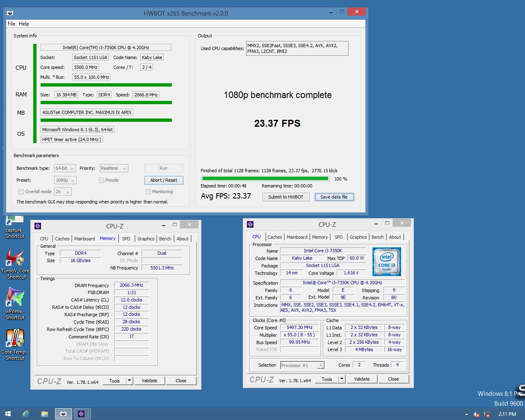Open Preset 1080p dropdown
The width and height of the screenshot is (525, 420).
(x=65, y=180)
